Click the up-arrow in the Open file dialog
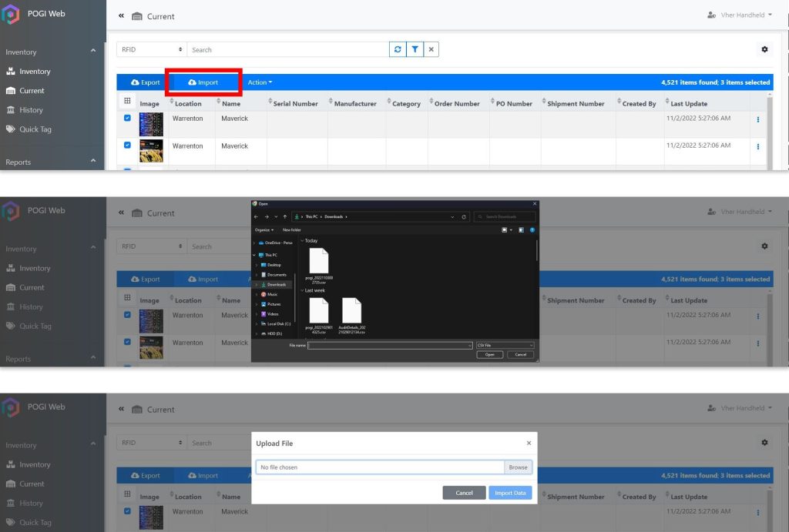 tap(284, 217)
